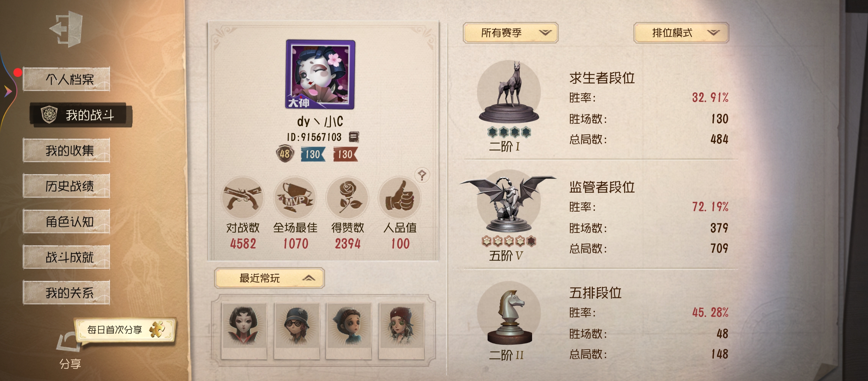Viewport: 868px width, 381px height.
Task: Open the 个人档案 tab
Action: click(x=66, y=79)
